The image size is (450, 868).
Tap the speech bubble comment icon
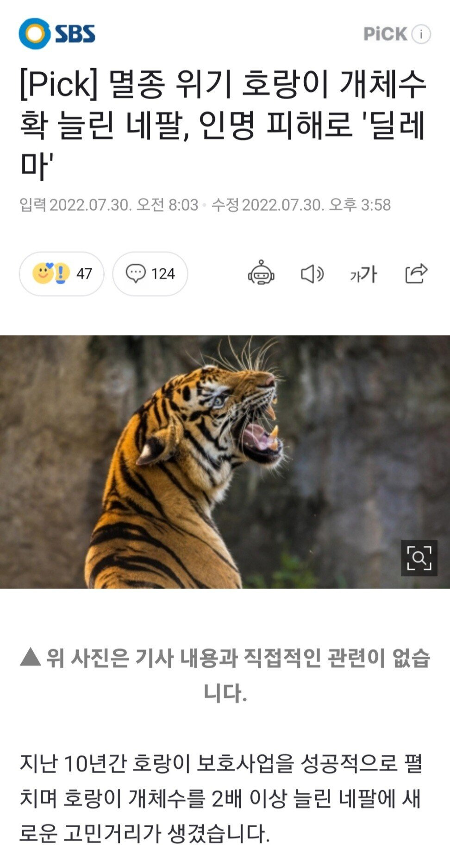coord(136,273)
